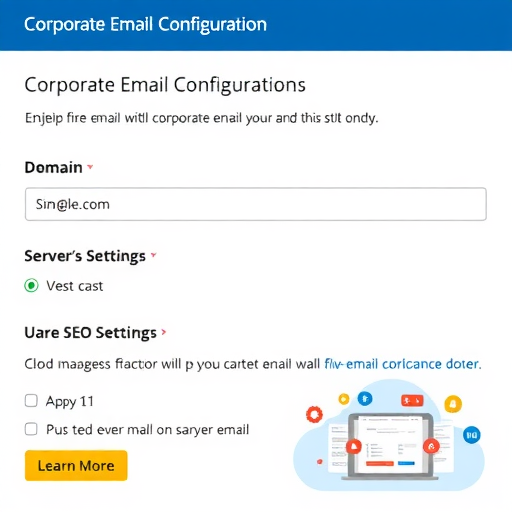Image resolution: width=512 pixels, height=512 pixels.
Task: Click the blue house icon above the laptop
Action: point(365,398)
